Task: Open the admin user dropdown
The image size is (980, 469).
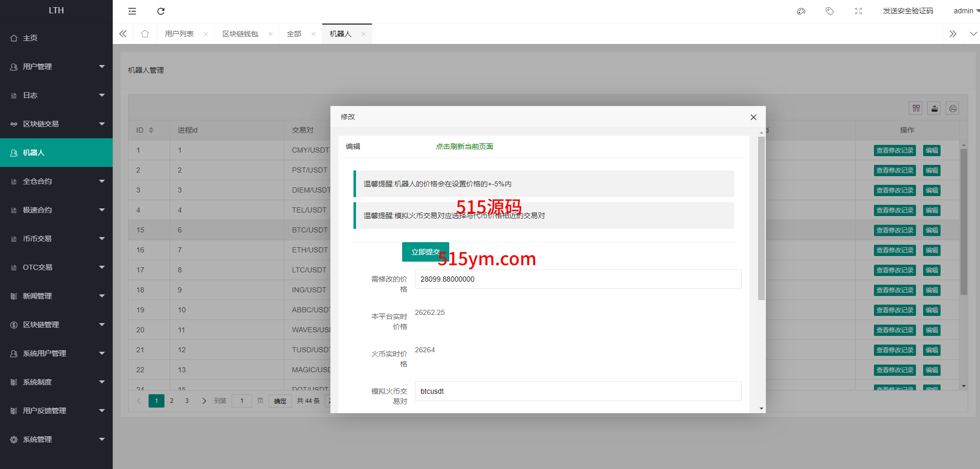Action: coord(966,11)
